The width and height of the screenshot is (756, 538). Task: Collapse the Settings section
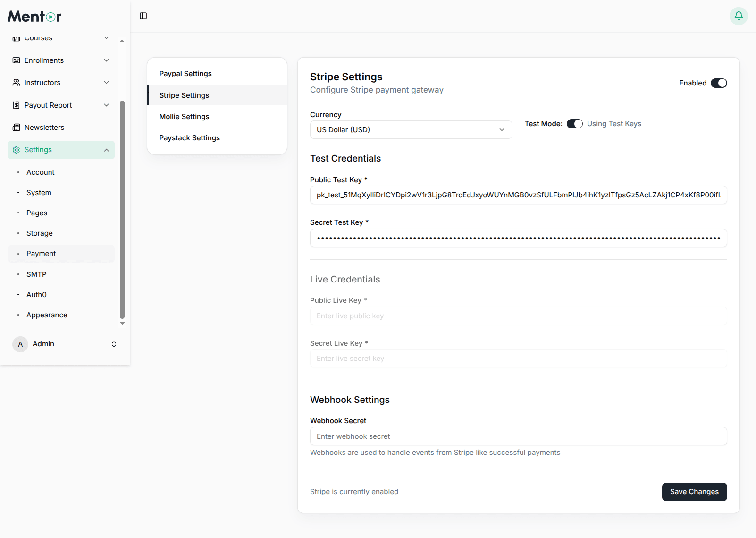[106, 150]
